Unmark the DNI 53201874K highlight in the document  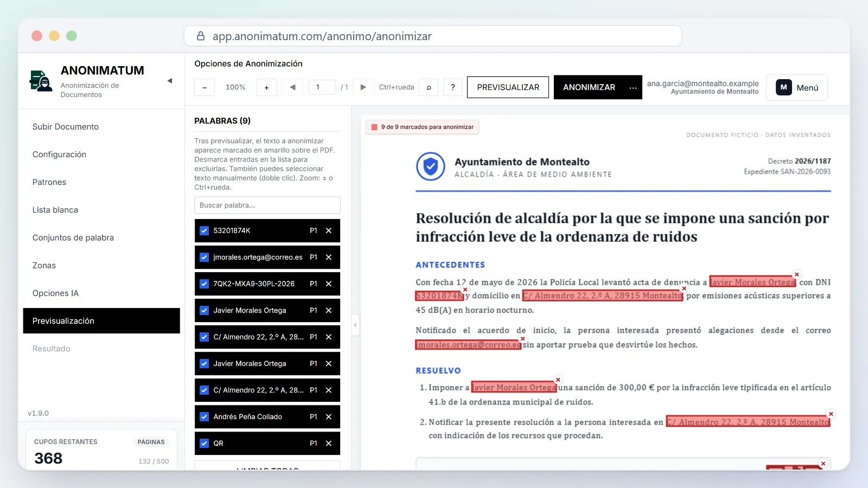coord(465,290)
